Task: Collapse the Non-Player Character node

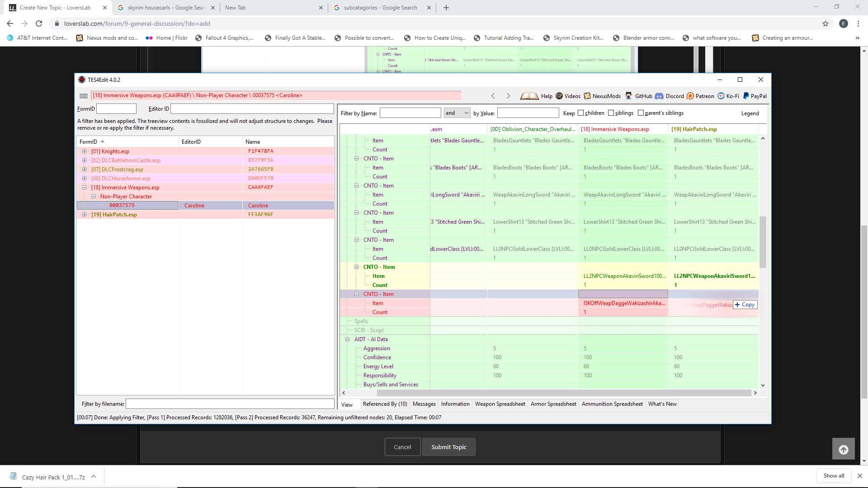Action: pyautogui.click(x=93, y=197)
